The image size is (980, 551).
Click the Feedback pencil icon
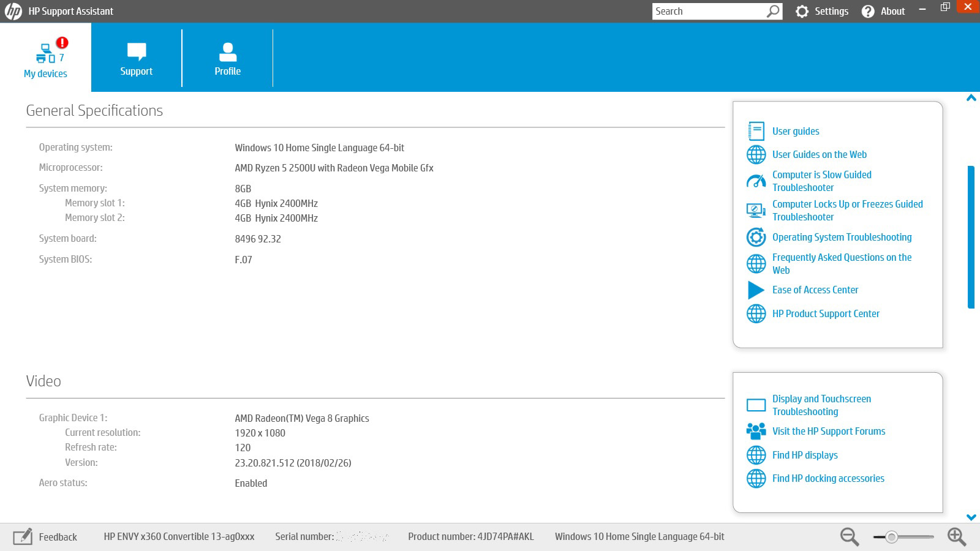(23, 536)
